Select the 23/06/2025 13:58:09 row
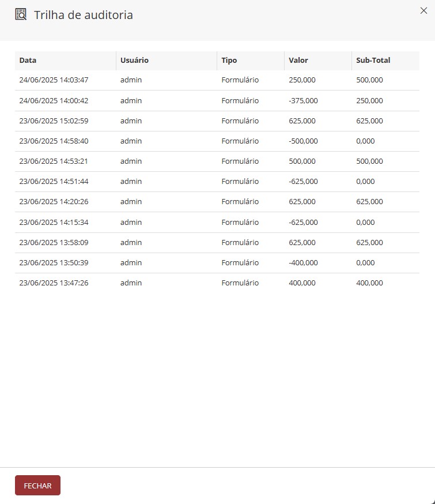The width and height of the screenshot is (435, 504). (217, 243)
